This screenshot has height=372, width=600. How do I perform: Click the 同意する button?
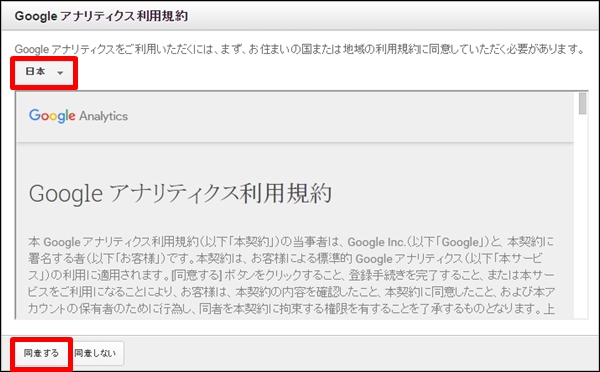41,353
